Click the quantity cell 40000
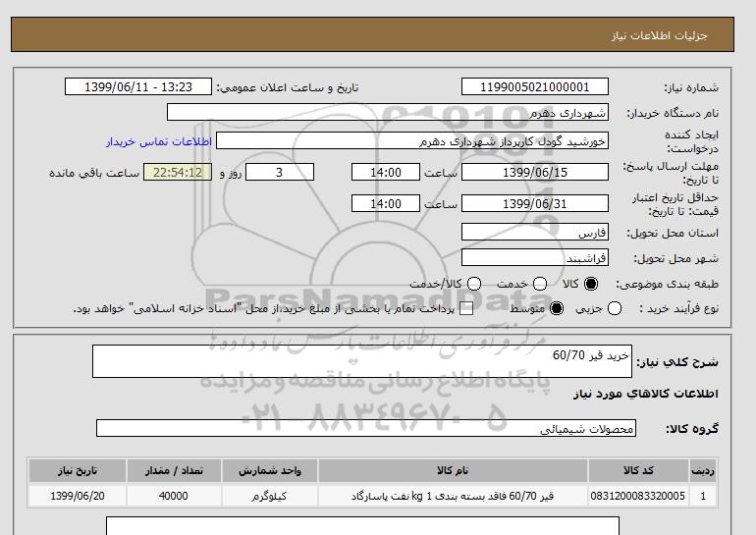 [174, 496]
